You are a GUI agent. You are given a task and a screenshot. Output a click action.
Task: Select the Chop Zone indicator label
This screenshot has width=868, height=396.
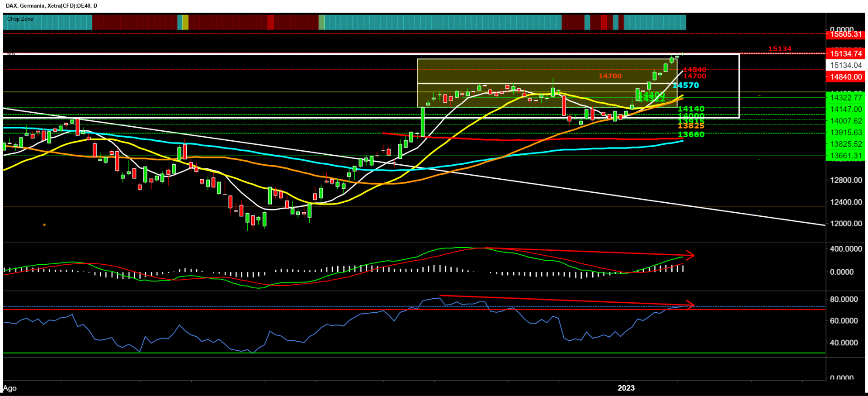point(20,19)
